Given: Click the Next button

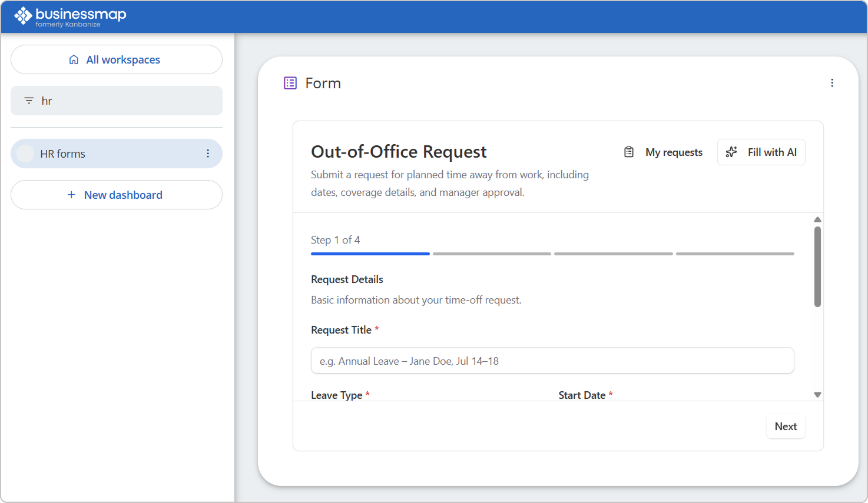Looking at the screenshot, I should tap(786, 427).
